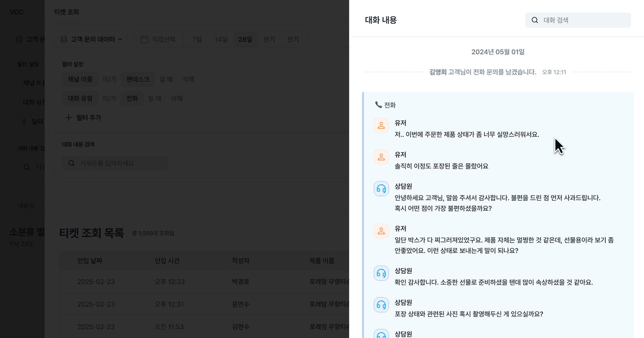Select ticket row by author 박경호

(204, 281)
